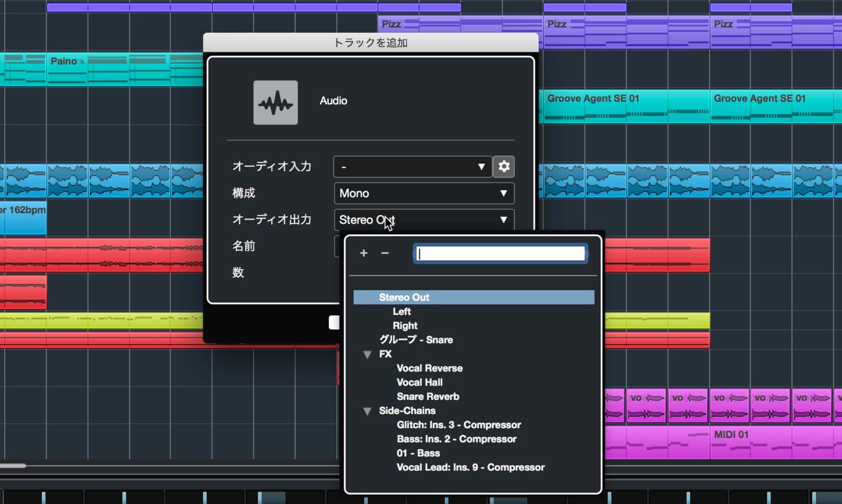Open the audio input dropdown
The height and width of the screenshot is (504, 842).
[412, 167]
